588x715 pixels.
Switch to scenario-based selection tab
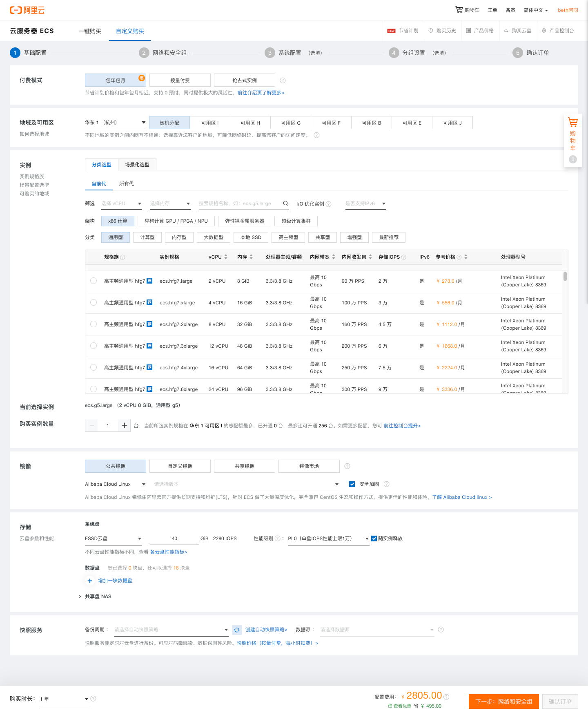[137, 165]
